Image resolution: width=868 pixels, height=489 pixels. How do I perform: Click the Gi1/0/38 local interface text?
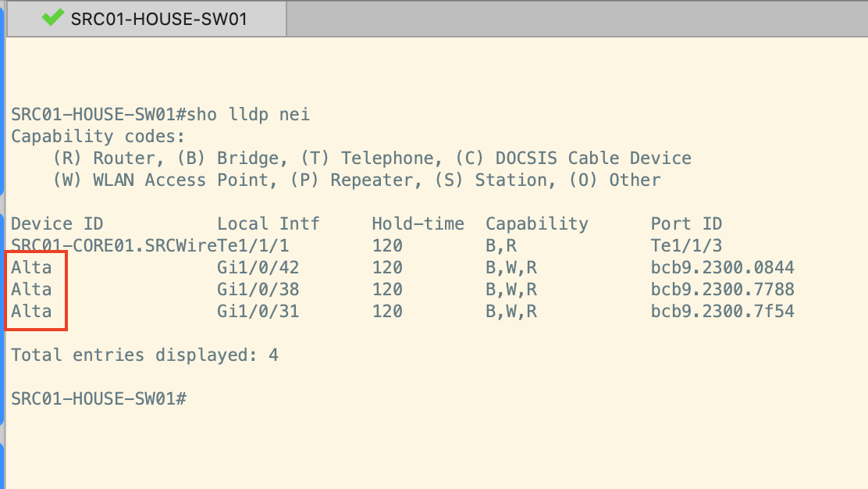pos(258,290)
